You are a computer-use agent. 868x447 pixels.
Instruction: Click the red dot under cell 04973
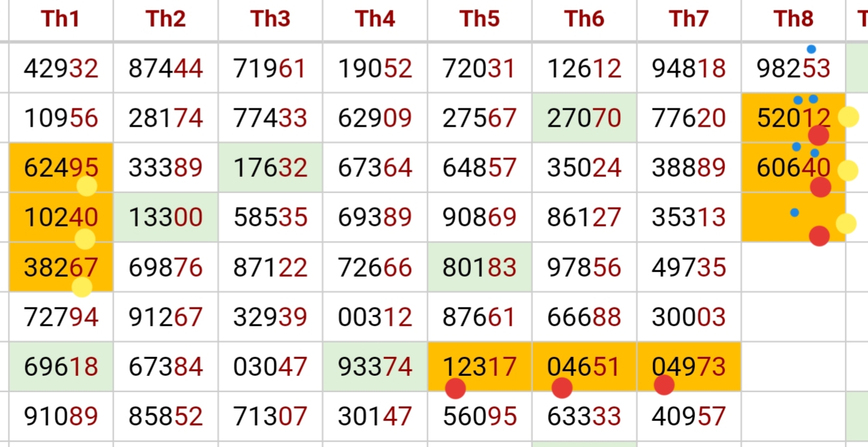point(664,385)
